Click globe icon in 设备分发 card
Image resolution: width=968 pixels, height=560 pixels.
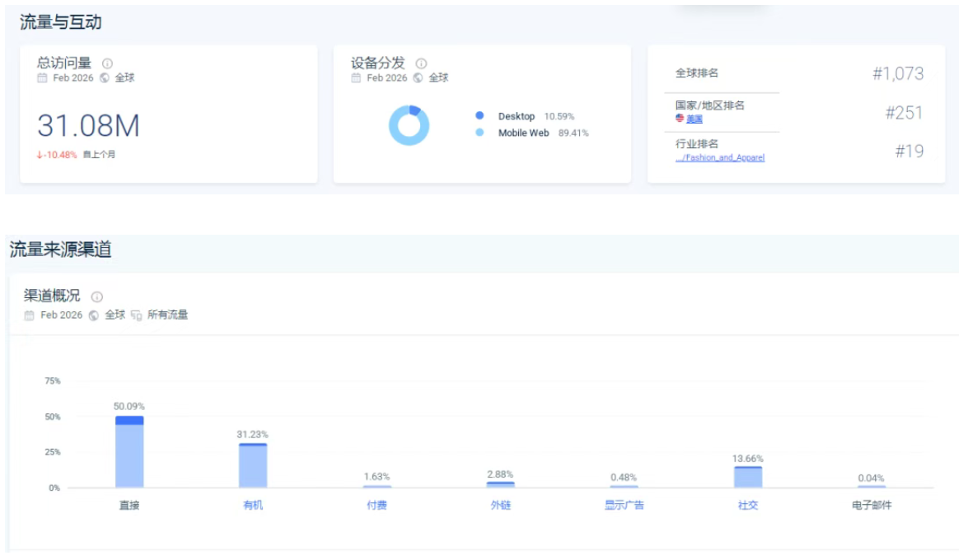pyautogui.click(x=418, y=78)
